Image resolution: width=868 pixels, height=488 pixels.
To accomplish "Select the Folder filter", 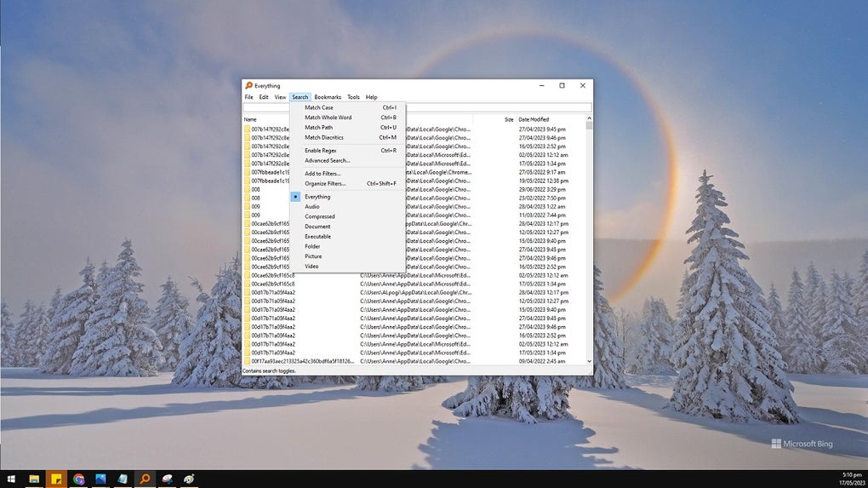I will pyautogui.click(x=348, y=246).
